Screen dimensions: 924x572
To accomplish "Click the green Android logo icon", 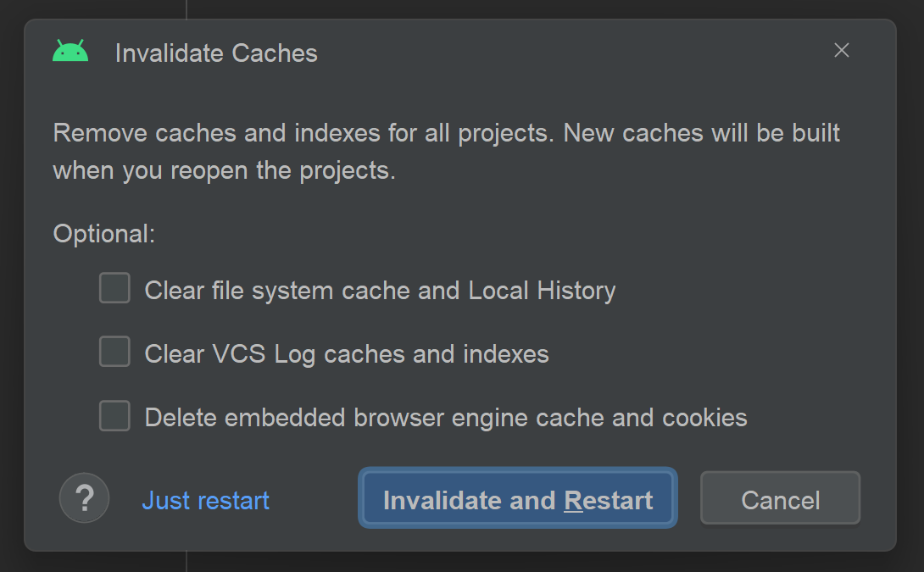I will point(70,51).
